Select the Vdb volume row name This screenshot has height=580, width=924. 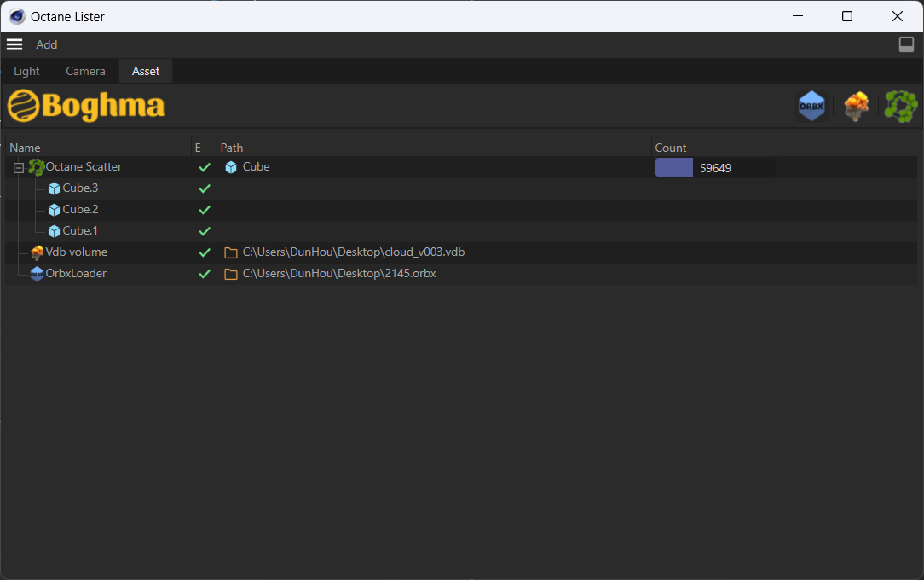[x=77, y=252]
